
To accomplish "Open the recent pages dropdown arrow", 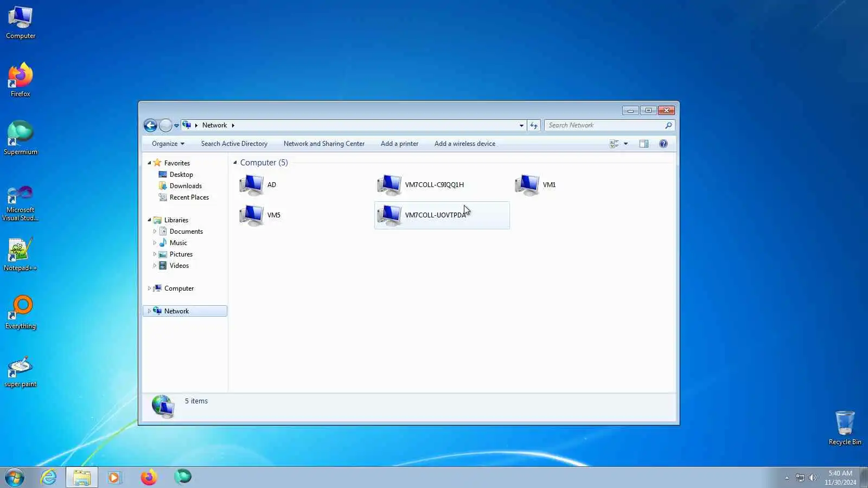I will [x=176, y=126].
